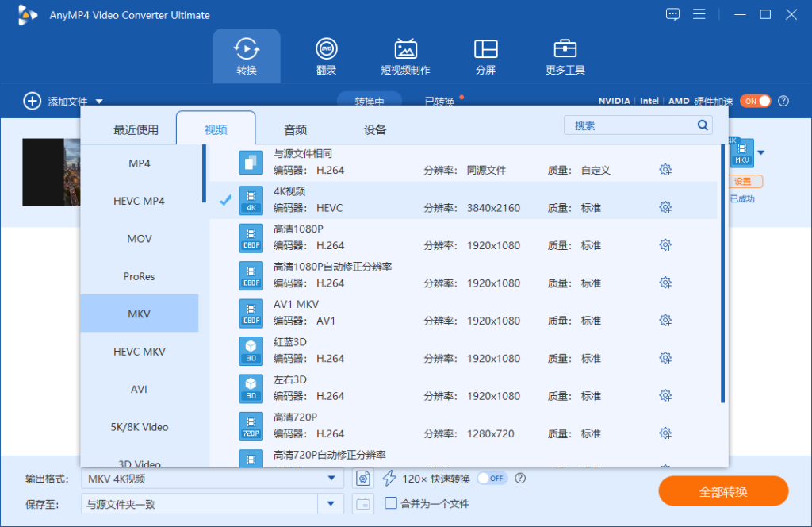The height and width of the screenshot is (527, 812).
Task: Switch to the 设备 tab
Action: pos(374,128)
